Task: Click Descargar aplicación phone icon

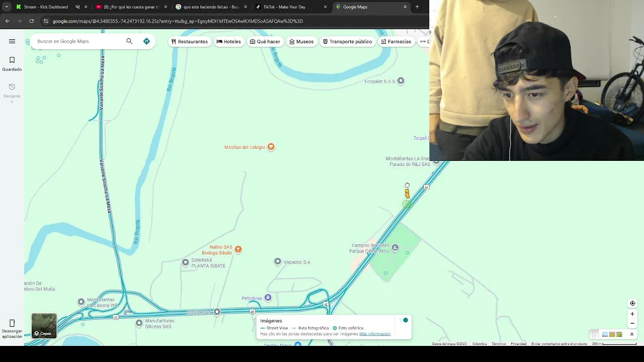Action: pos(12,323)
